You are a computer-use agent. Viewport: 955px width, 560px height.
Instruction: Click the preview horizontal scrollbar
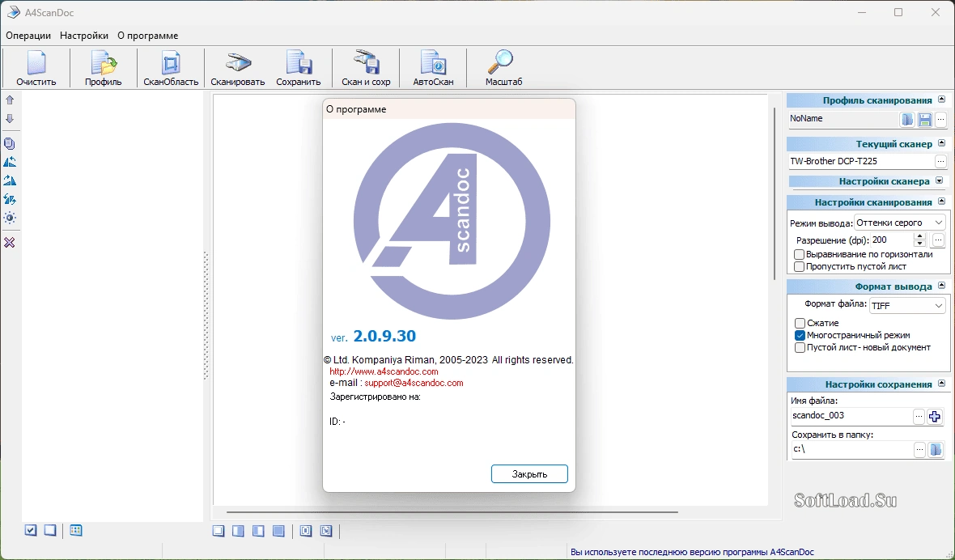[452, 512]
